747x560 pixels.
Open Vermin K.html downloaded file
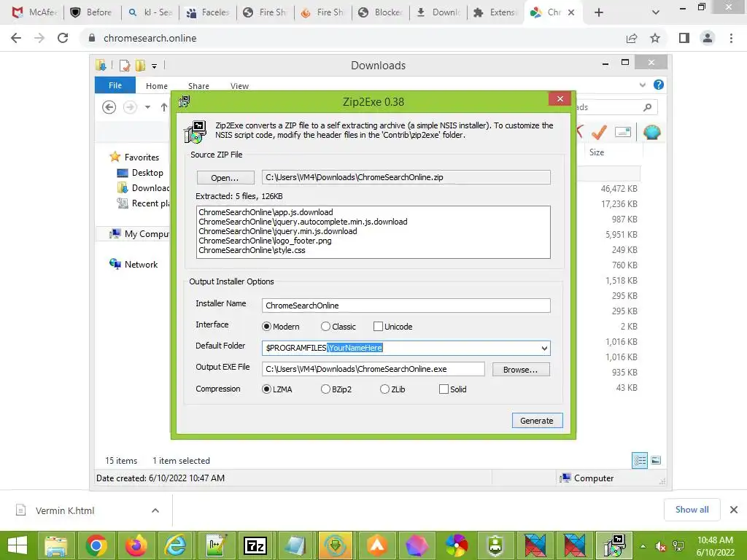point(65,510)
